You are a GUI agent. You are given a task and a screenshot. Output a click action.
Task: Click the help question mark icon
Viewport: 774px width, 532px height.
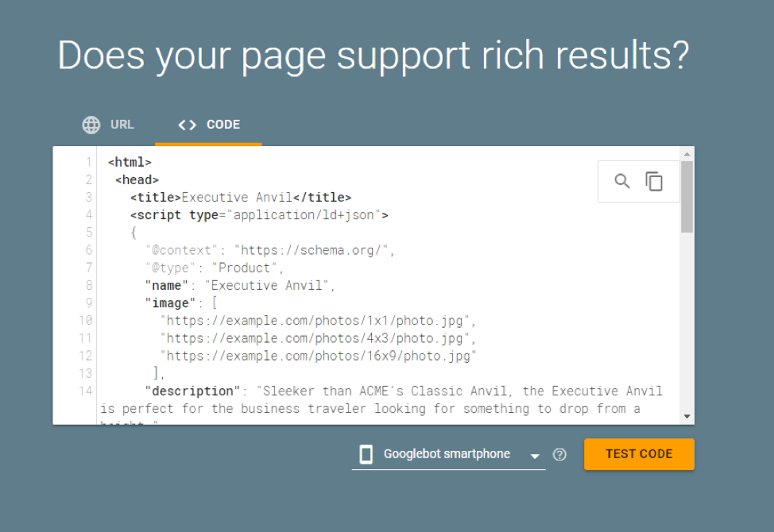click(559, 454)
